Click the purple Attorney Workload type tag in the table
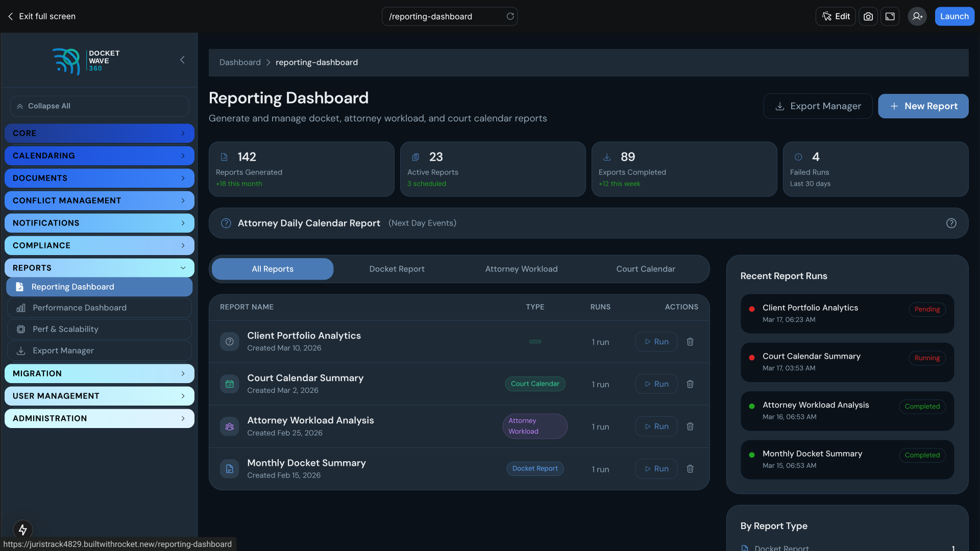This screenshot has height=551, width=980. click(535, 427)
